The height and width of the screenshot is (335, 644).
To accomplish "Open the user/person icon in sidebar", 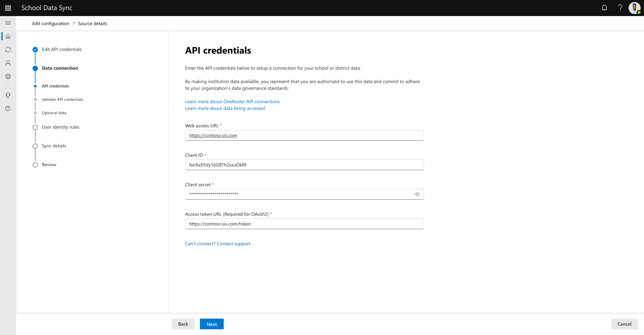I will 8,63.
